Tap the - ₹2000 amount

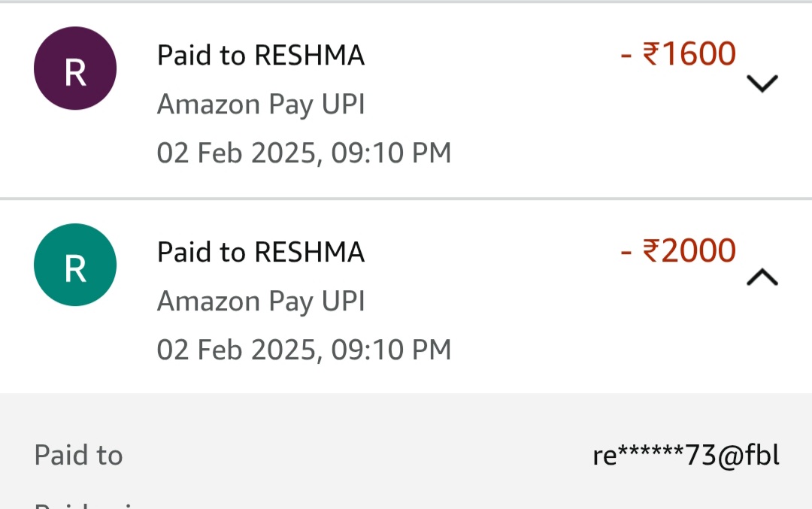[x=678, y=250]
